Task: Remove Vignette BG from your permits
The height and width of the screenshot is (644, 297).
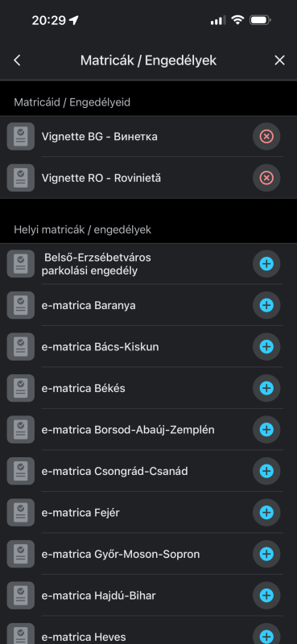Action: click(266, 136)
